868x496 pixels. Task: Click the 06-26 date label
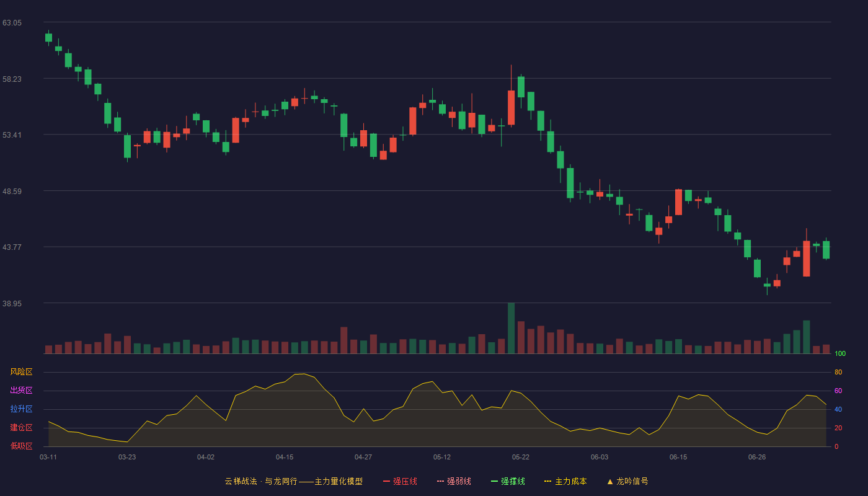point(757,457)
